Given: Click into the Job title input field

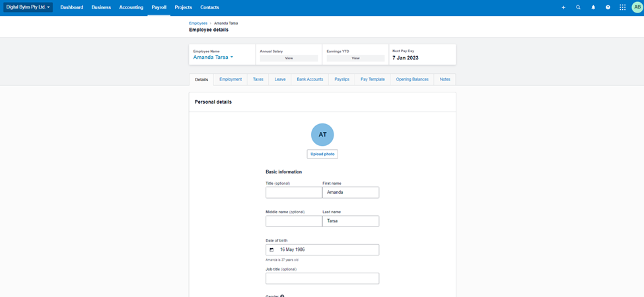Looking at the screenshot, I should (x=322, y=279).
